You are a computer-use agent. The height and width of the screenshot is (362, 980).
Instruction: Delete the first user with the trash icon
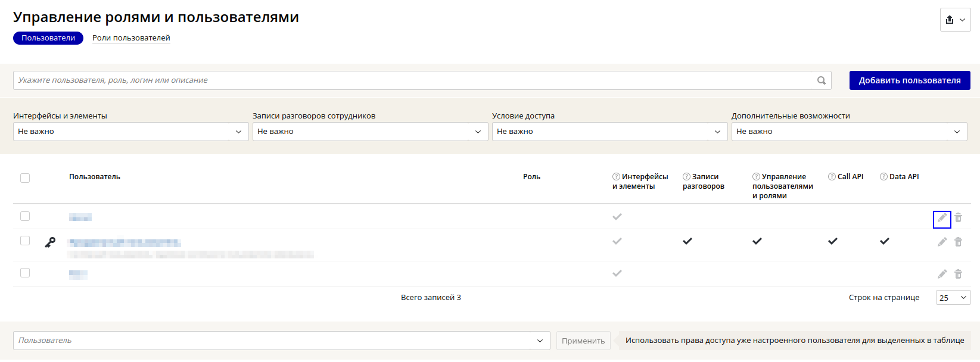pyautogui.click(x=958, y=218)
